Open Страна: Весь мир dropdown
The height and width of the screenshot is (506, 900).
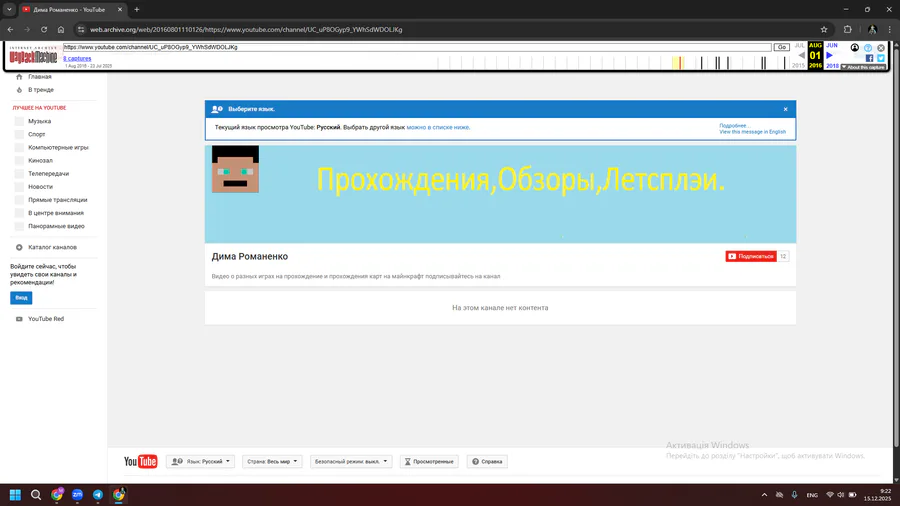tap(272, 461)
